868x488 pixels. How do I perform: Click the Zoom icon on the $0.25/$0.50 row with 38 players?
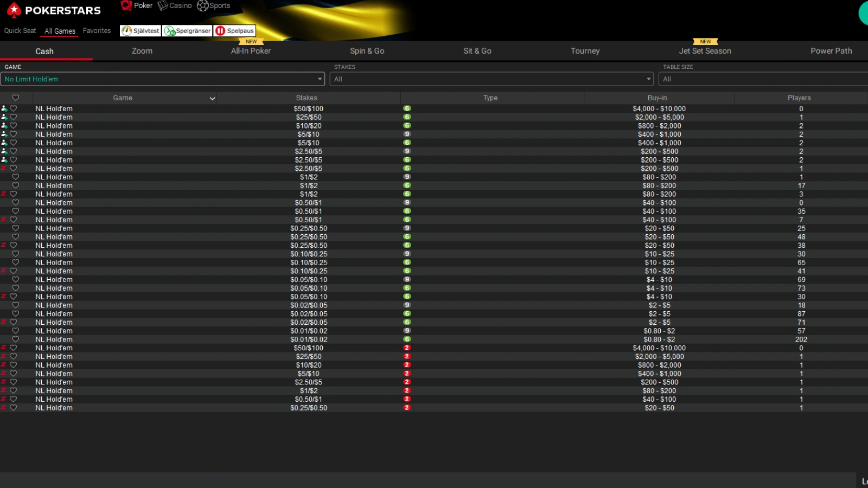point(4,245)
